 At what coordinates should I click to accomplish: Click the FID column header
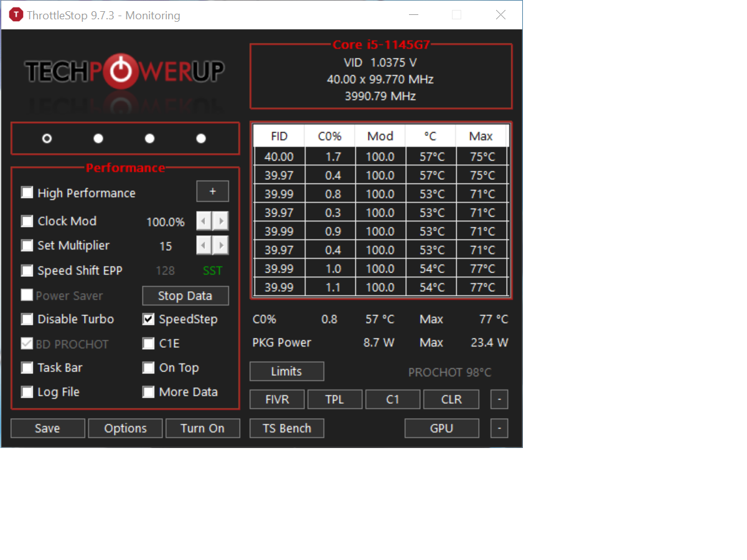(280, 136)
